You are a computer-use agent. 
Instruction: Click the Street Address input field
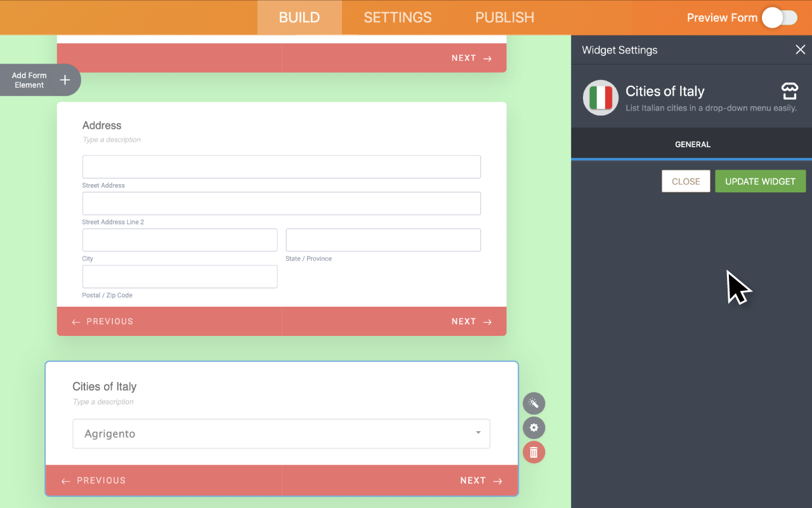coord(281,166)
